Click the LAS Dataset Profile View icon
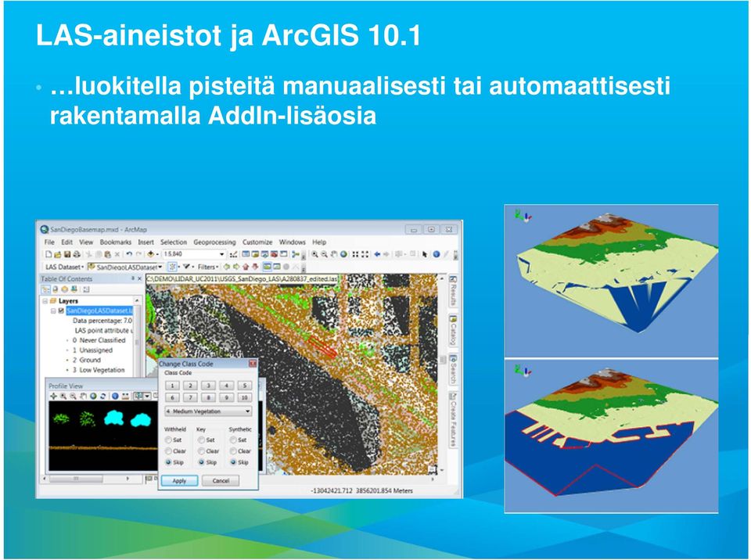 point(268,267)
